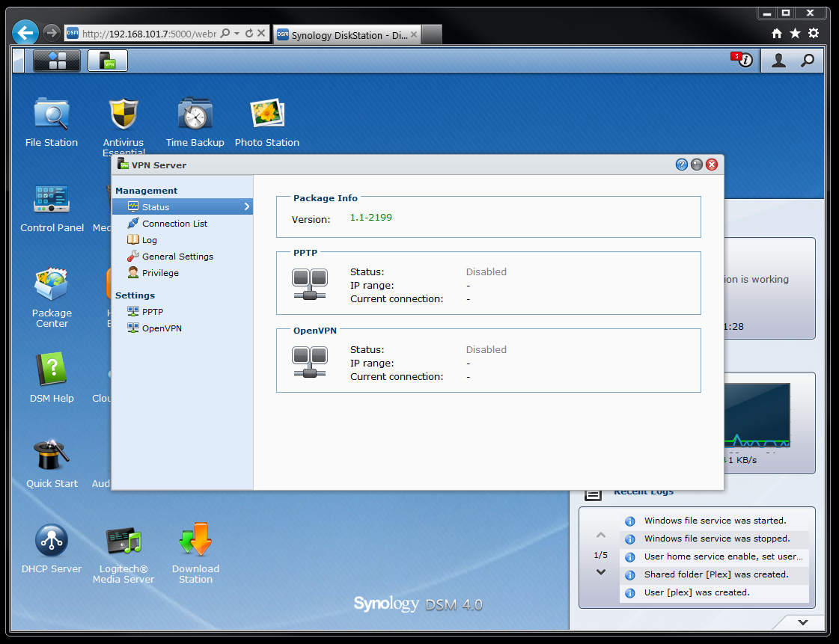Show next page of recent logs
839x644 pixels.
[x=601, y=571]
